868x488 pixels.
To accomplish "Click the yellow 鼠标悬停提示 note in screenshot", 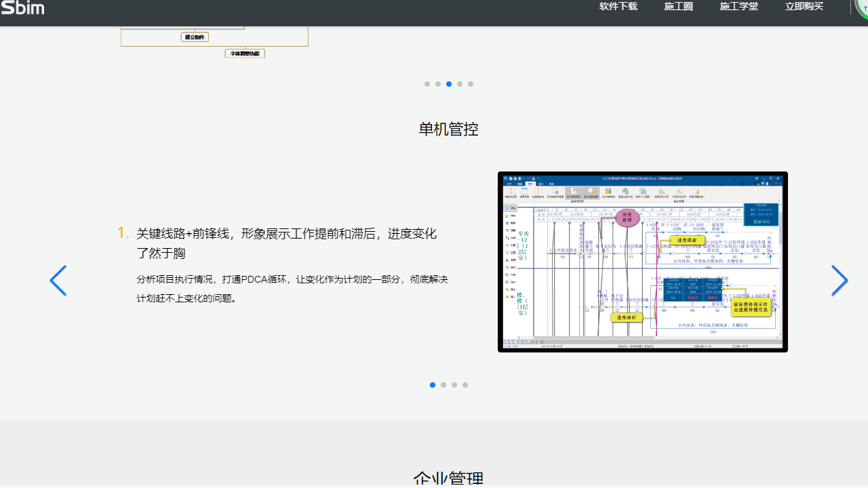I will (x=753, y=307).
